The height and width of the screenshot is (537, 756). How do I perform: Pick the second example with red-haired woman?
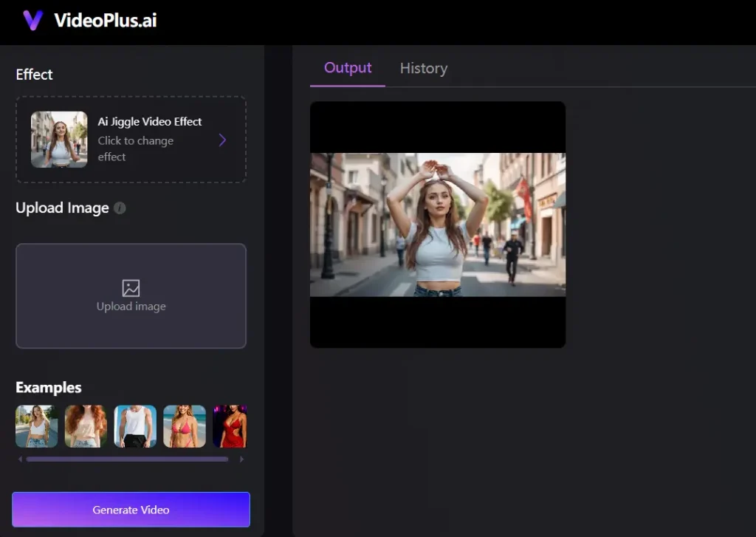click(86, 426)
